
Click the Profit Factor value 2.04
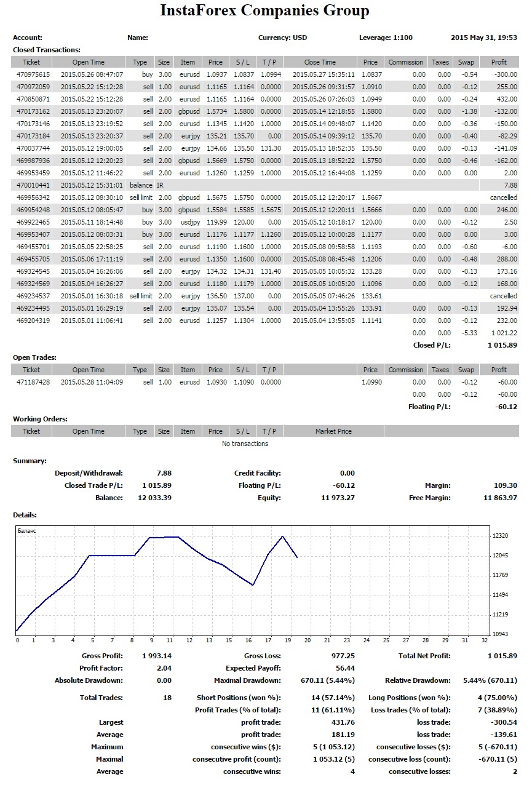point(165,668)
